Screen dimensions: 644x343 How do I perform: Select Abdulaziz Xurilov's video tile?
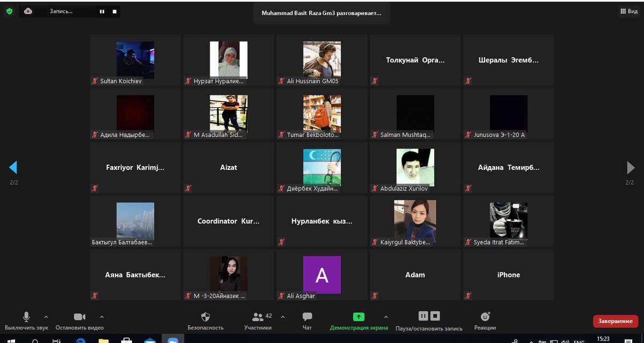[x=415, y=167]
